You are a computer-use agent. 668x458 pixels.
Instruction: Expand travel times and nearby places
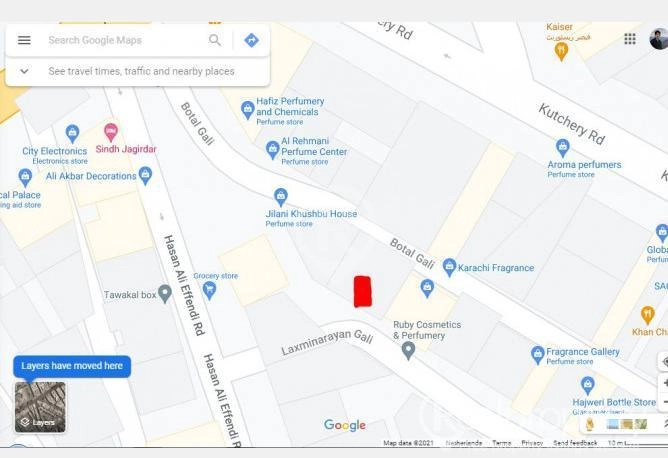coord(24,71)
